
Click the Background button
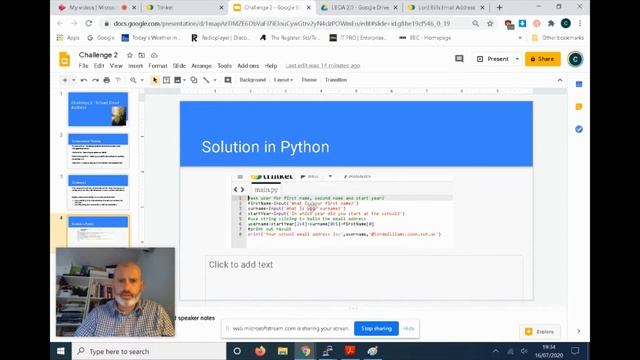253,80
